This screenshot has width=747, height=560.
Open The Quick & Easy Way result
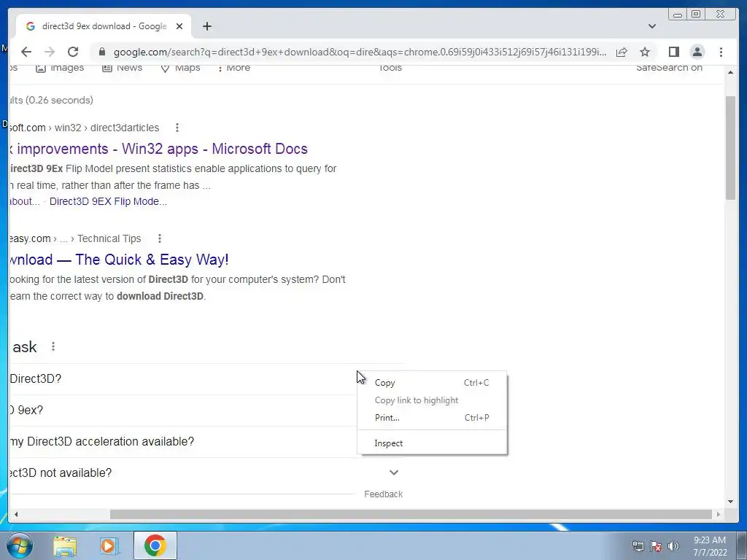[x=119, y=260]
